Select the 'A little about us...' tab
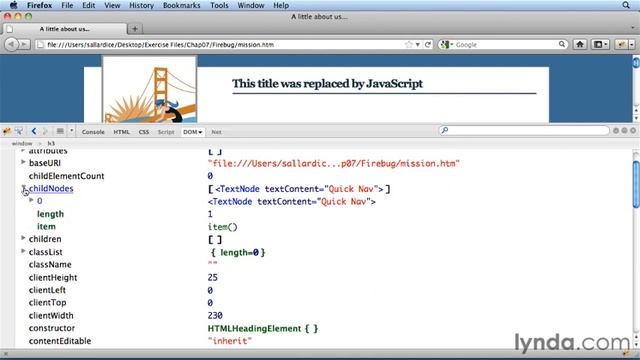Screen dimensions: 640x360 (x=64, y=29)
